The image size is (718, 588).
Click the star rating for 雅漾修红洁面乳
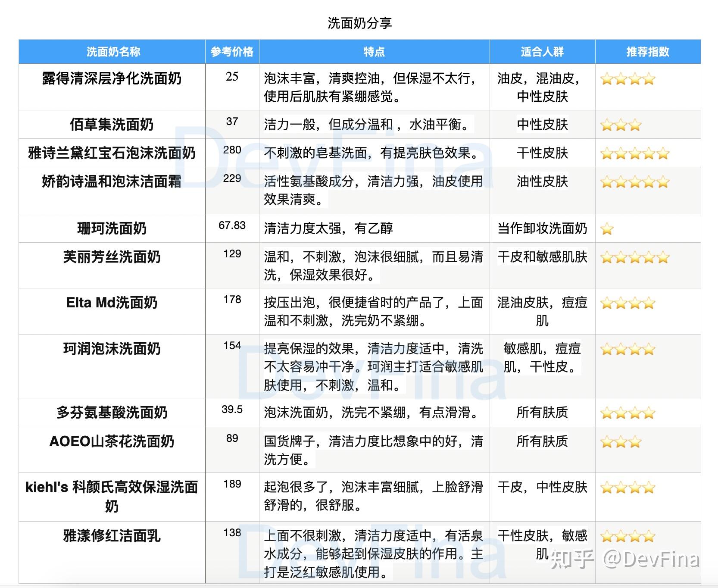(x=628, y=536)
